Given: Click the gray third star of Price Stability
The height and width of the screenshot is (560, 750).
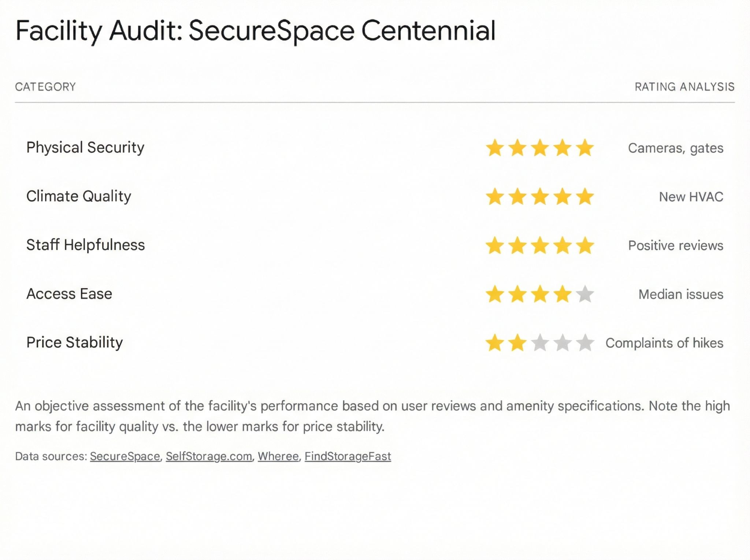Looking at the screenshot, I should coord(540,343).
